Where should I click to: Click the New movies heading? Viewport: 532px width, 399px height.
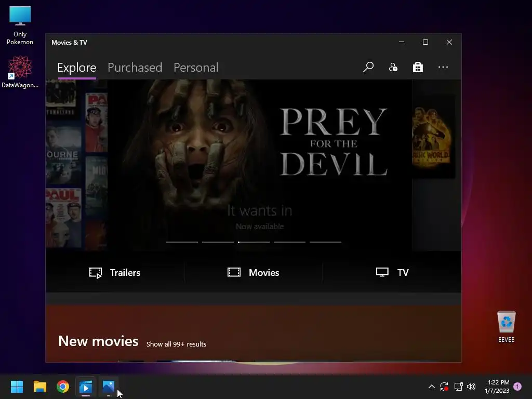pyautogui.click(x=98, y=341)
